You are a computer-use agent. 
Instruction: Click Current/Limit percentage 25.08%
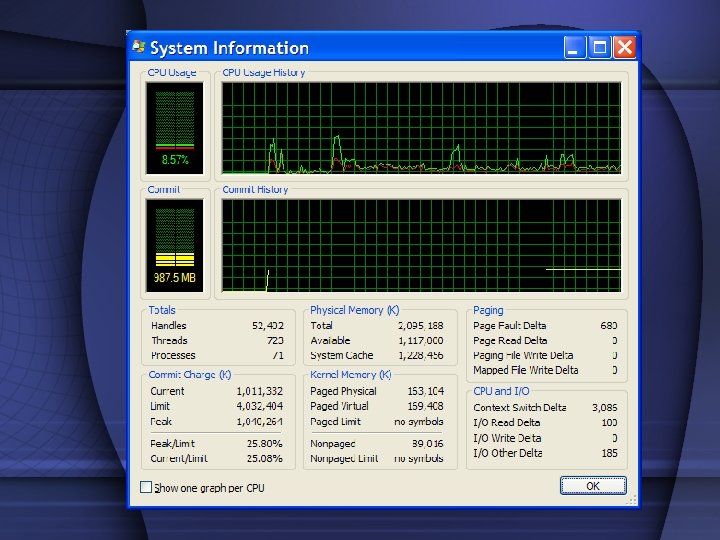[264, 458]
